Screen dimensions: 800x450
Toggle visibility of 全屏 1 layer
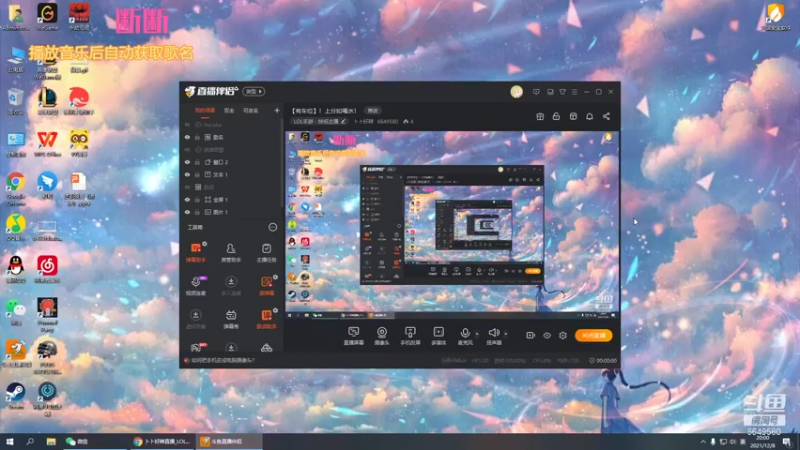click(x=187, y=199)
